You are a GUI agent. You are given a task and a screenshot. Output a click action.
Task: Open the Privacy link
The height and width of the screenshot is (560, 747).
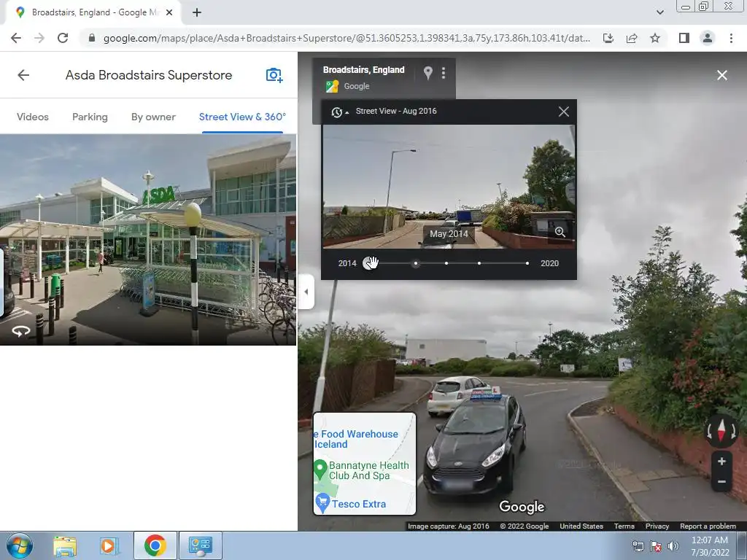point(657,526)
